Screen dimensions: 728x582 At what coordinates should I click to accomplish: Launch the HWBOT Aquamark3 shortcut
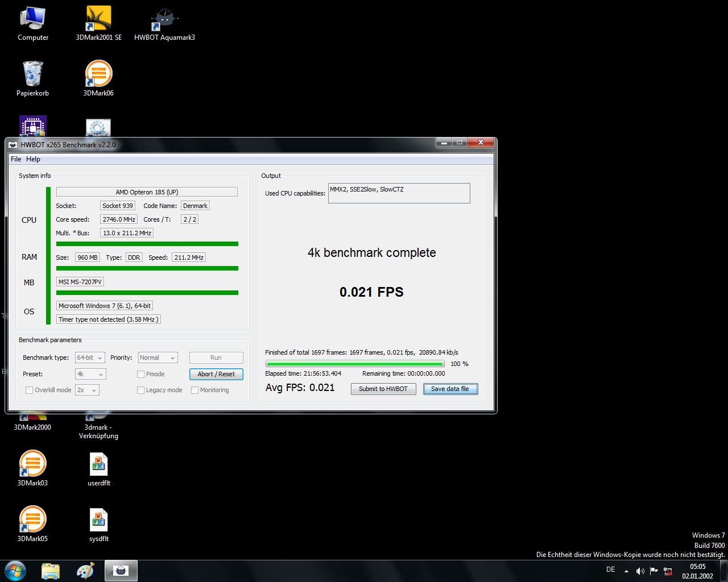click(164, 24)
